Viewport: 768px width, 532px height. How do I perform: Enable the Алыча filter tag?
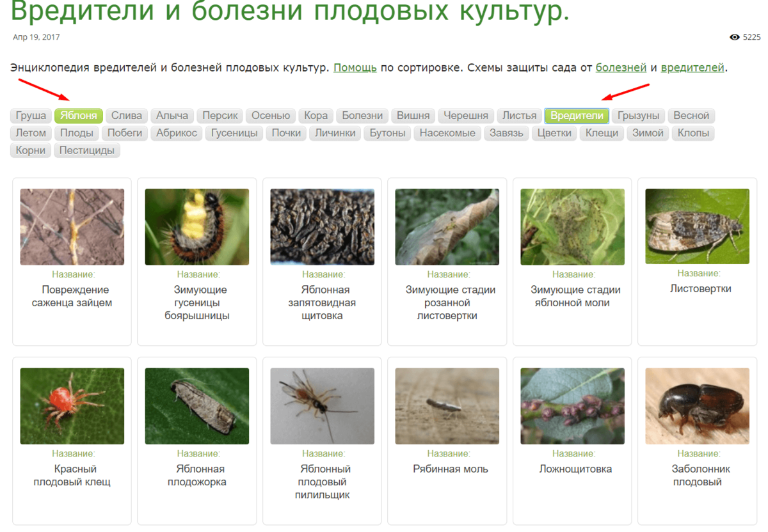tap(172, 116)
